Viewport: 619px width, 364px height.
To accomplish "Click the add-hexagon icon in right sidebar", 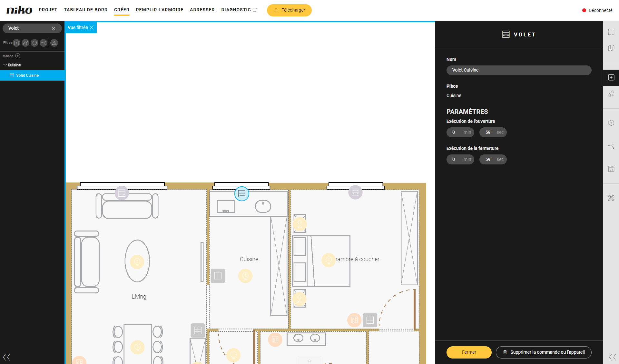I will [611, 123].
